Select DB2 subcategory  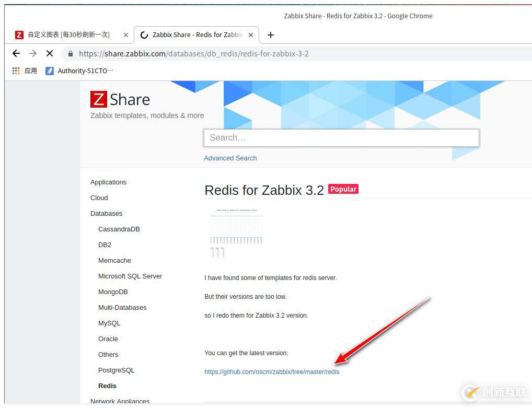tap(105, 245)
